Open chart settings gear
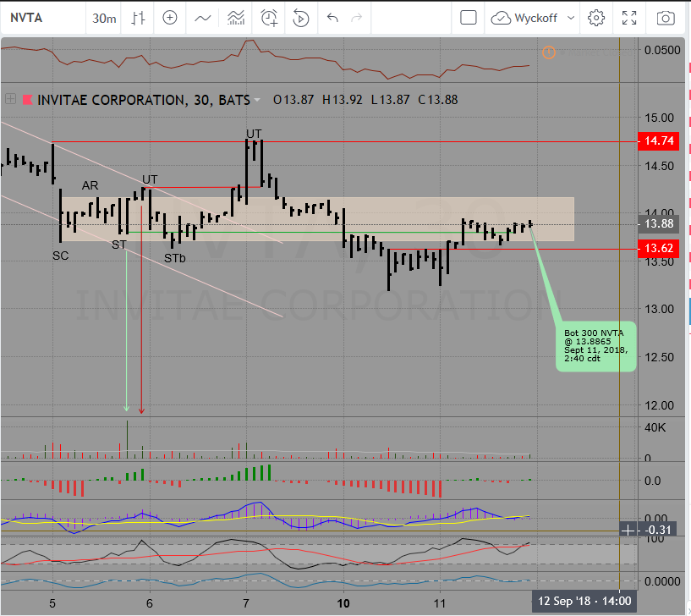The width and height of the screenshot is (691, 616). 596,18
